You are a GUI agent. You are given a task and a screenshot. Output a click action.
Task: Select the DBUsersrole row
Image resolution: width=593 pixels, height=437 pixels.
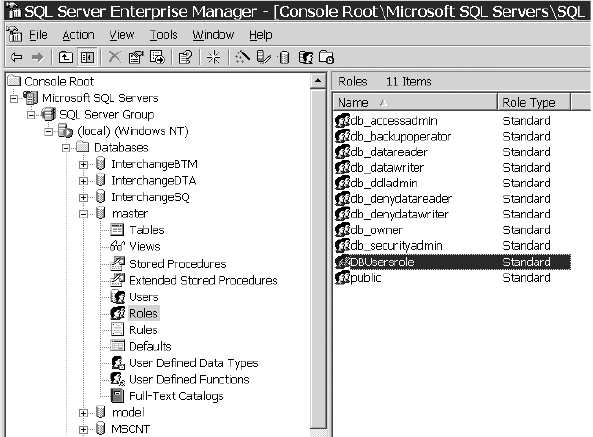tap(453, 262)
